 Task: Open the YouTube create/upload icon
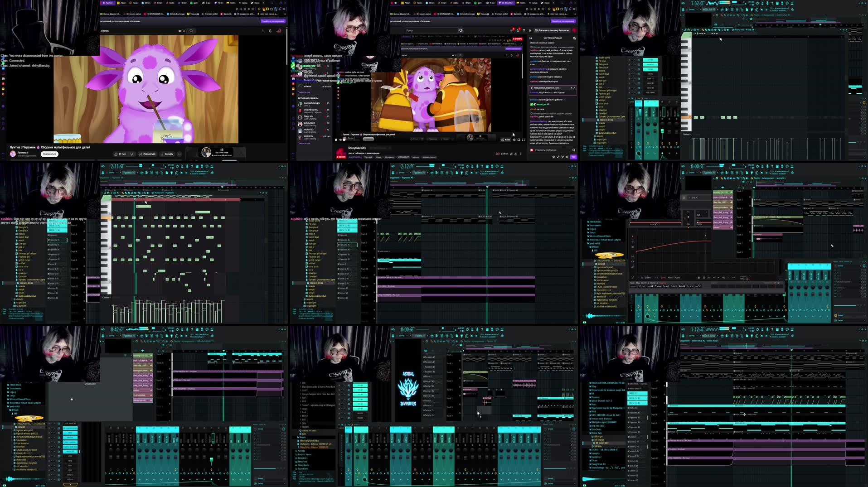click(263, 31)
